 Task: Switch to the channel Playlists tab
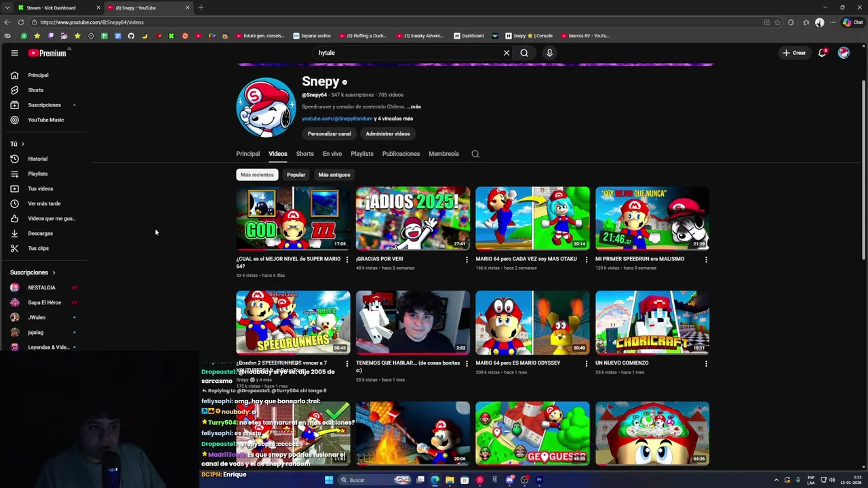point(362,154)
